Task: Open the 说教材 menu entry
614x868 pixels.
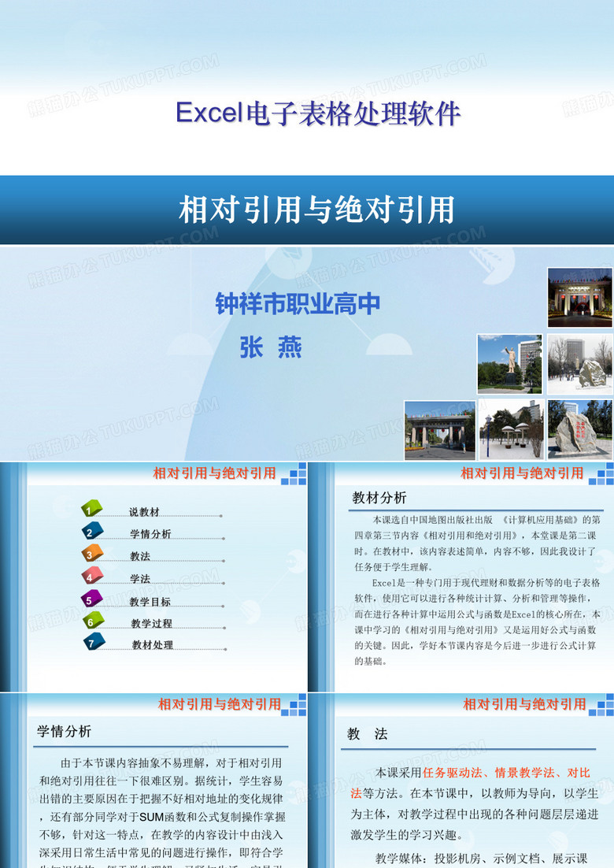Action: tap(145, 512)
